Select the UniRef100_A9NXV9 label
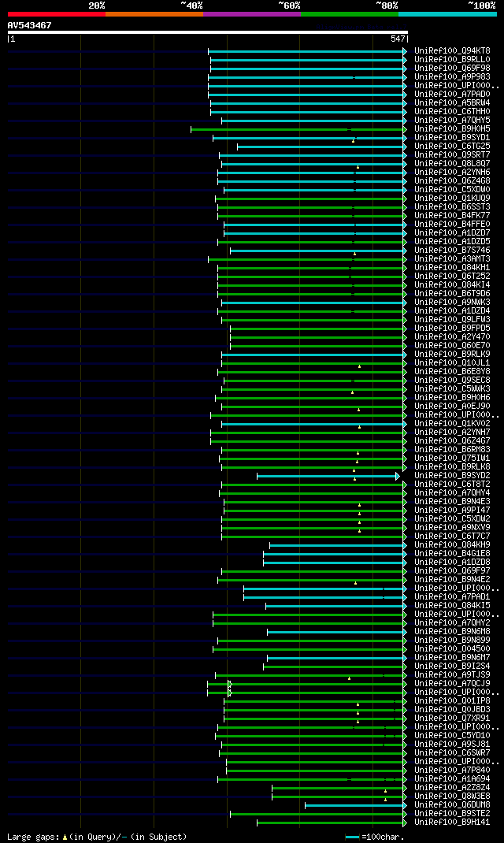This screenshot has width=504, height=843. [452, 527]
